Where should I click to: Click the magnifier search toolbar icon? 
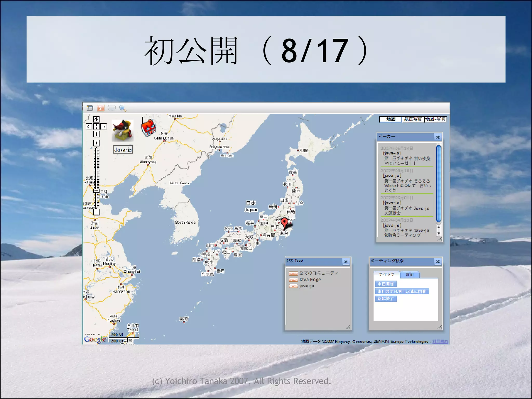coord(123,108)
